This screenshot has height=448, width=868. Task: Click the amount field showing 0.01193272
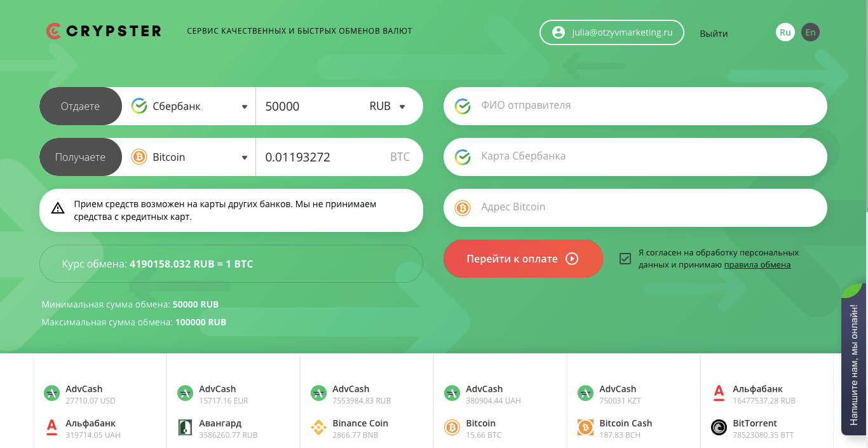pyautogui.click(x=321, y=157)
